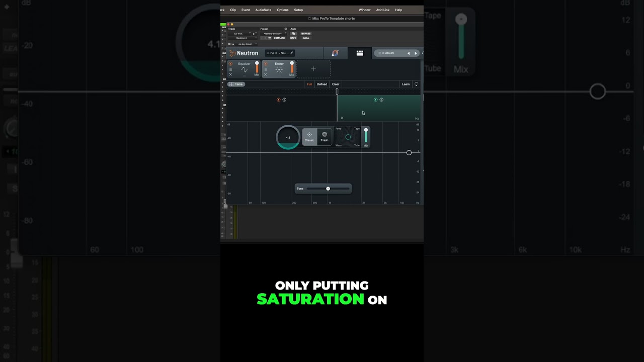Open the Setup menu
The height and width of the screenshot is (362, 644).
pyautogui.click(x=298, y=10)
